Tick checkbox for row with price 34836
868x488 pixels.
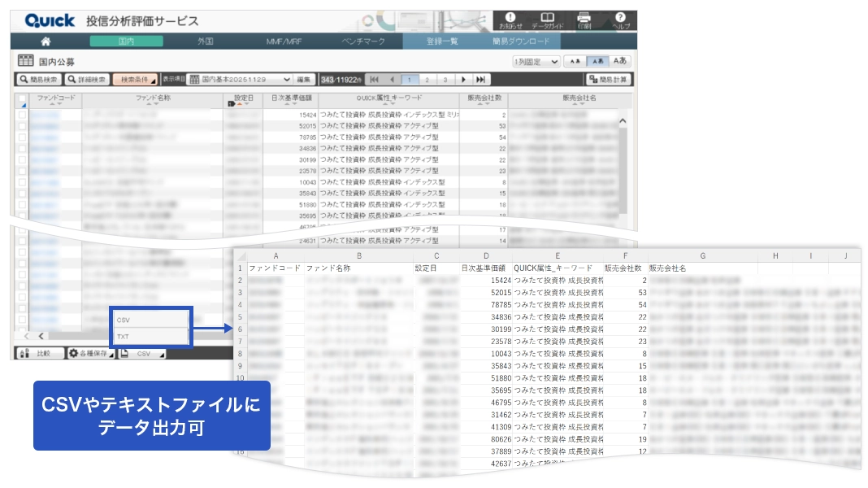coord(22,149)
